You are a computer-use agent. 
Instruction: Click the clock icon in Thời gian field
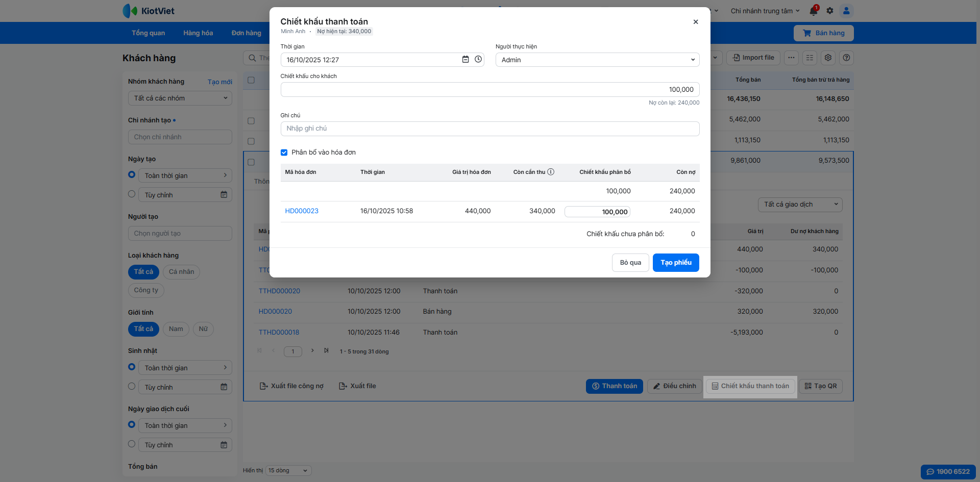[478, 60]
